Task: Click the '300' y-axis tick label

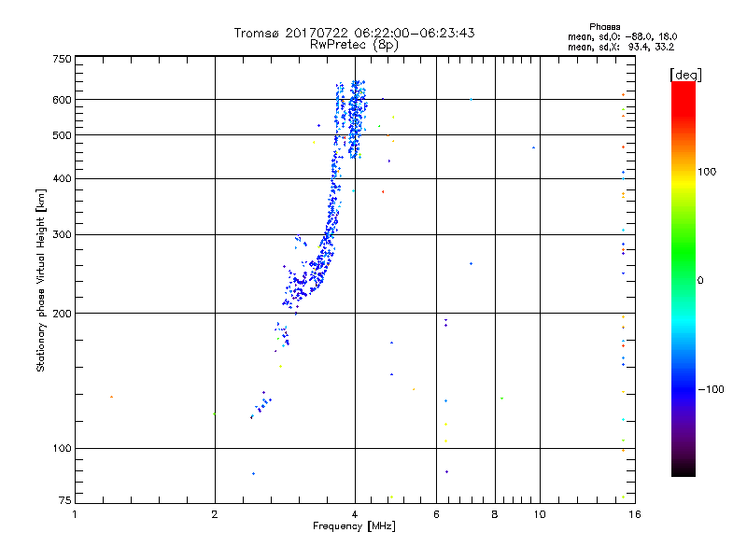Action: [x=62, y=235]
